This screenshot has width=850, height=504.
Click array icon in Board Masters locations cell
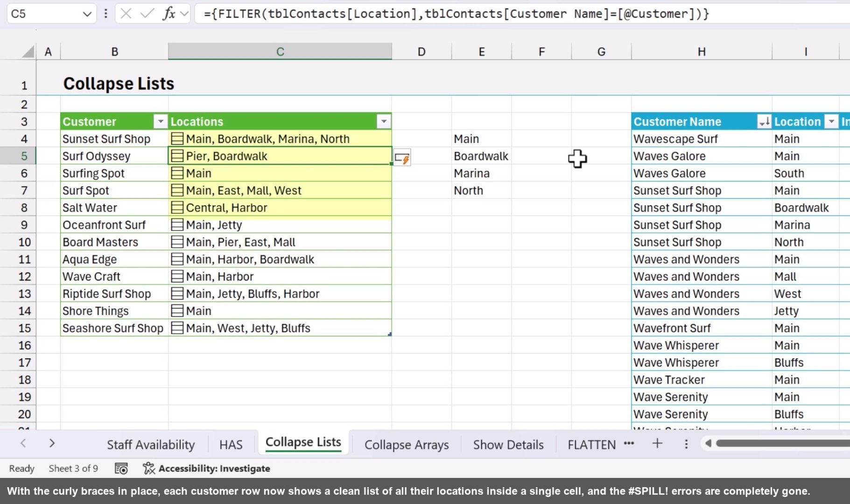pyautogui.click(x=177, y=242)
